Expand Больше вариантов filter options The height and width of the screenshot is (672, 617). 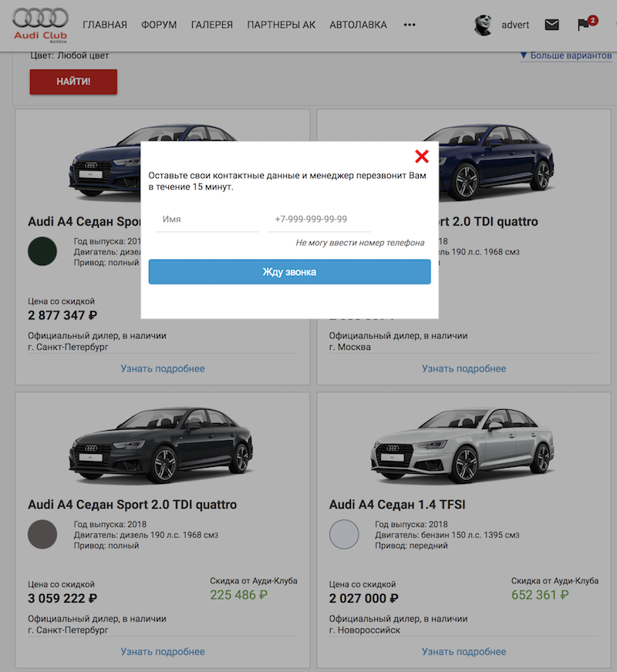[565, 55]
